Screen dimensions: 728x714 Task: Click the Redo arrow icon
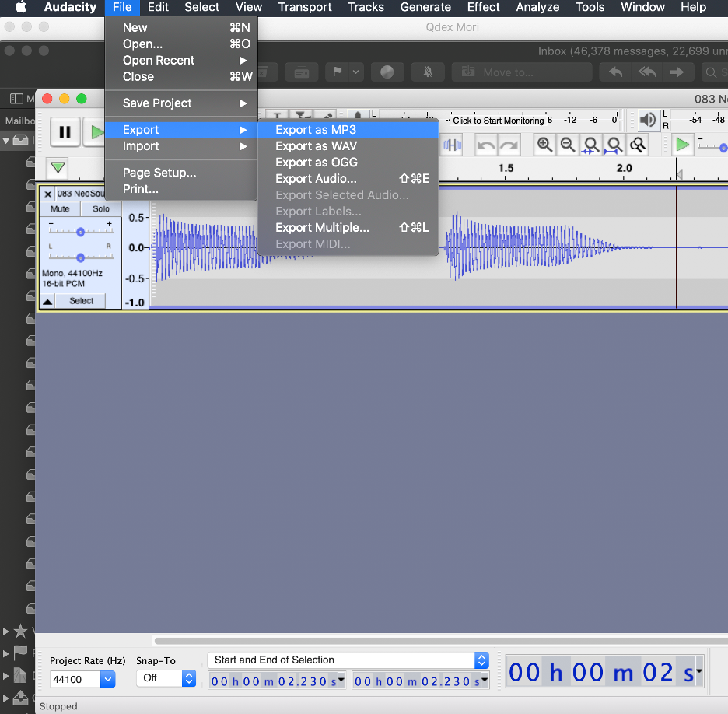click(x=509, y=145)
